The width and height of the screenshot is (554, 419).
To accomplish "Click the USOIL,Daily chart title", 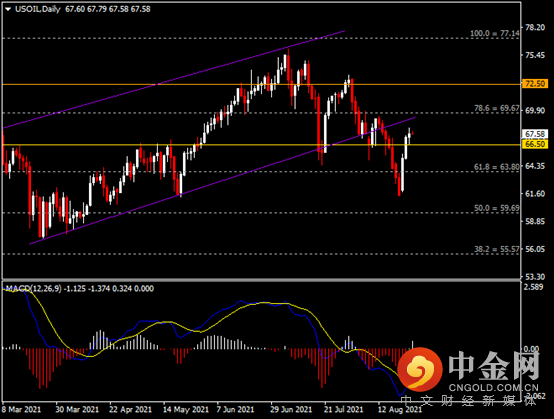I will point(38,9).
